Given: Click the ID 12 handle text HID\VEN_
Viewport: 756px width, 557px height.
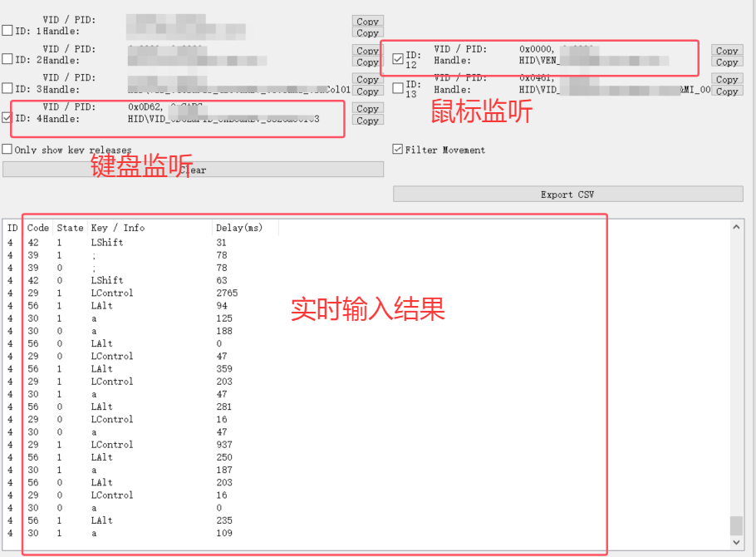Looking at the screenshot, I should [538, 61].
